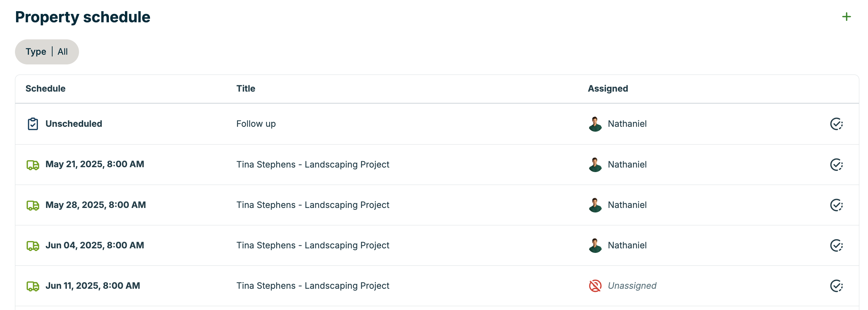This screenshot has height=310, width=868.
Task: Click the red unassigned icon on the Jun 11 row
Action: (x=594, y=285)
